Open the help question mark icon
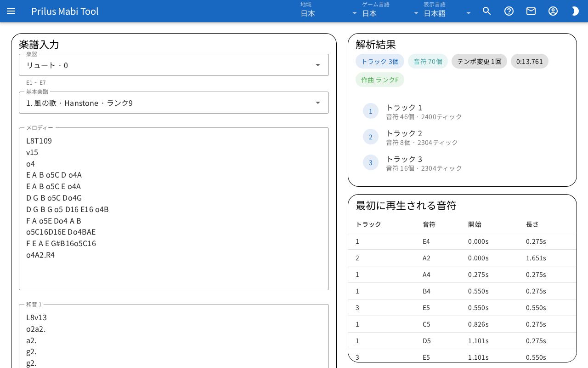This screenshot has width=588, height=368. 509,11
